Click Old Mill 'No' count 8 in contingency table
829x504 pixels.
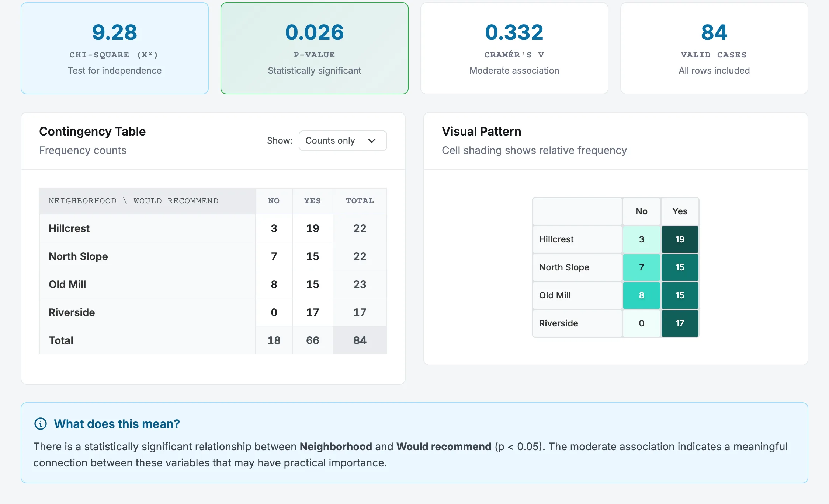(x=274, y=284)
